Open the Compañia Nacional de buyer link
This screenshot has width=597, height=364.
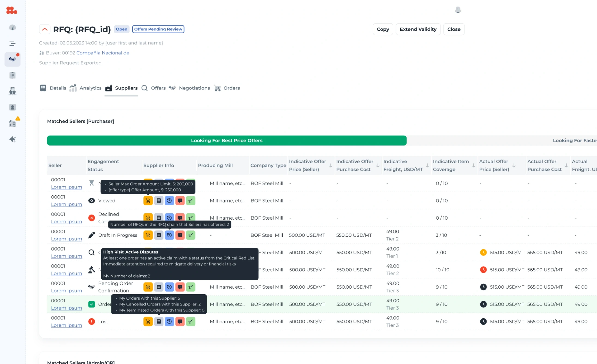[103, 53]
